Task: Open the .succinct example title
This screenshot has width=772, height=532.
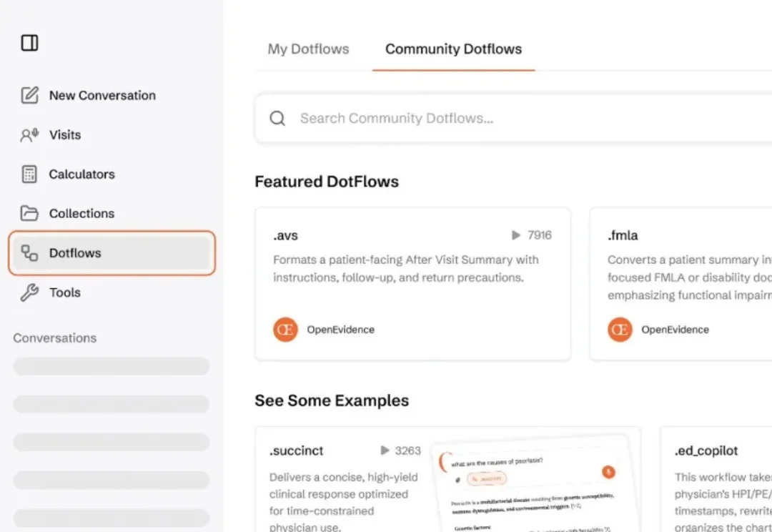Action: 297,450
